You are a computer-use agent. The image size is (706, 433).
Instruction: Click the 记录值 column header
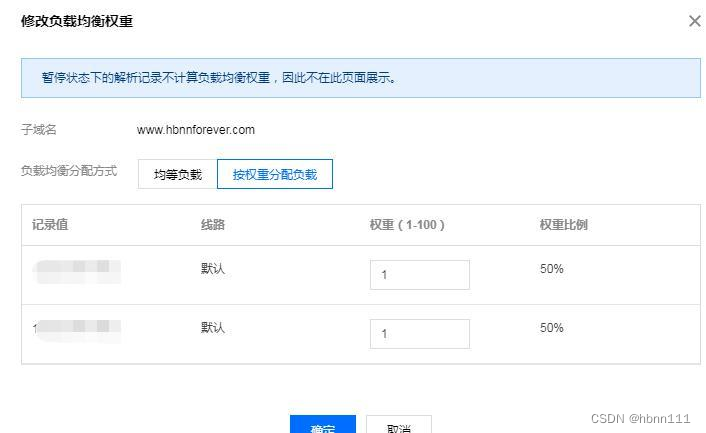(x=50, y=225)
